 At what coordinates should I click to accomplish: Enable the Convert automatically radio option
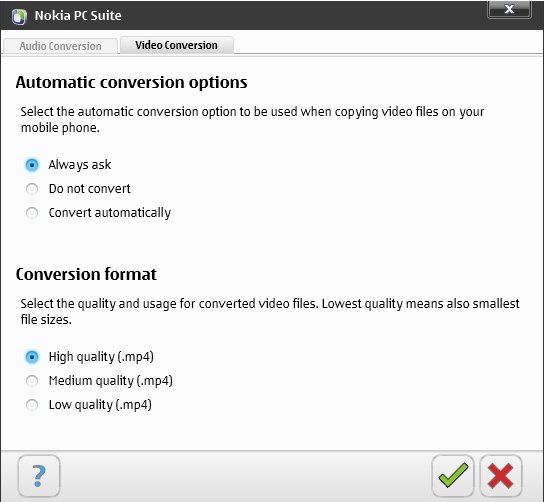tap(32, 213)
